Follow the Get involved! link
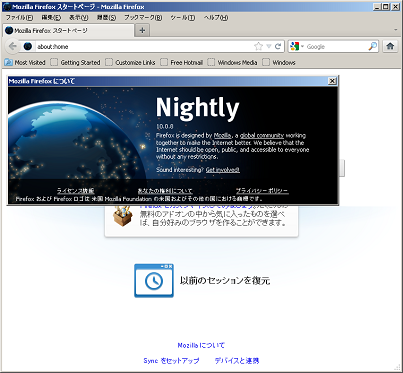 tap(223, 170)
